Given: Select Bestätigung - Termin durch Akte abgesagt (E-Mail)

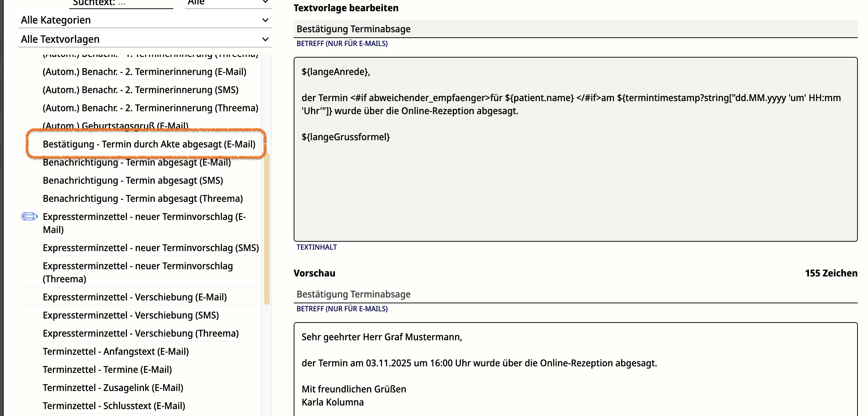Looking at the screenshot, I should tap(149, 144).
